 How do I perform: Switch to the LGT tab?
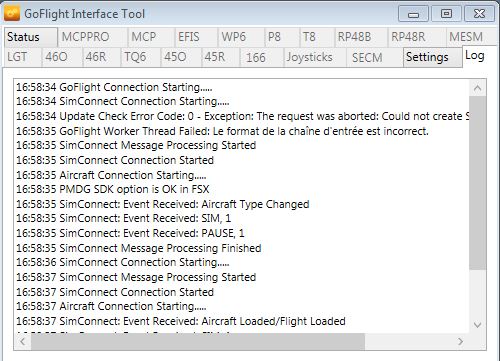[x=23, y=57]
